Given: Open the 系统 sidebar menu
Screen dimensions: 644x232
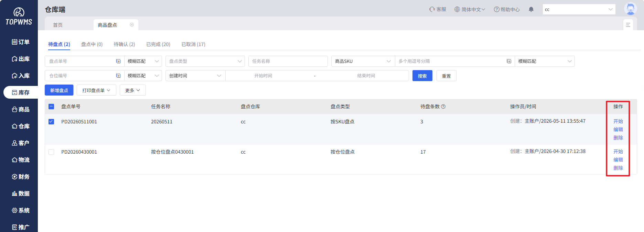Looking at the screenshot, I should (x=21, y=210).
